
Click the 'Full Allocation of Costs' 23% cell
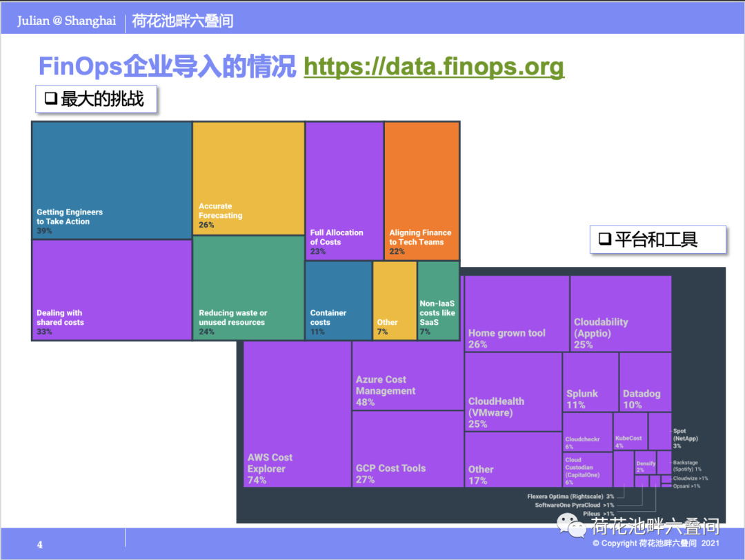tap(344, 191)
